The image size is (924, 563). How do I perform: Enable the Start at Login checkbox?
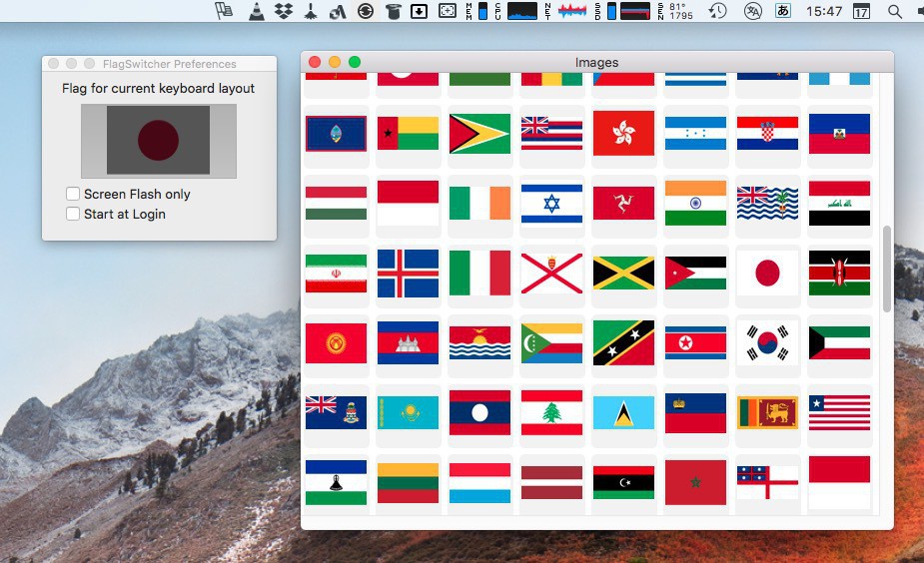pos(73,214)
